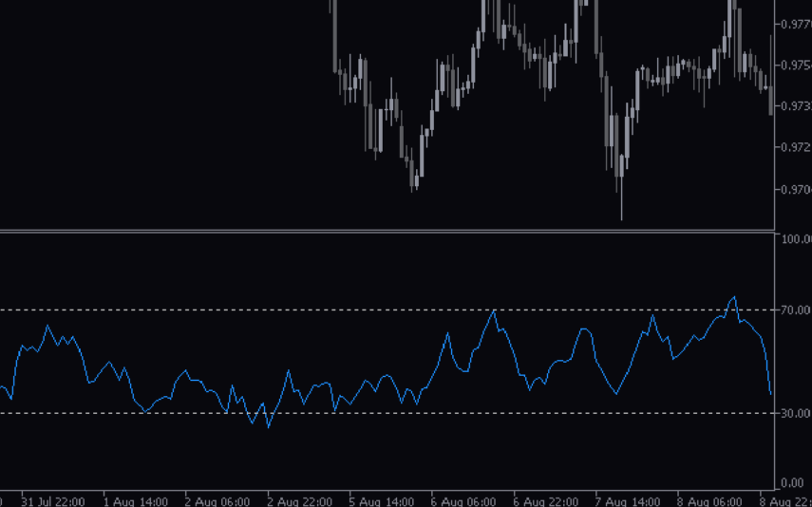Click the RSI line peak above 70

(x=734, y=297)
